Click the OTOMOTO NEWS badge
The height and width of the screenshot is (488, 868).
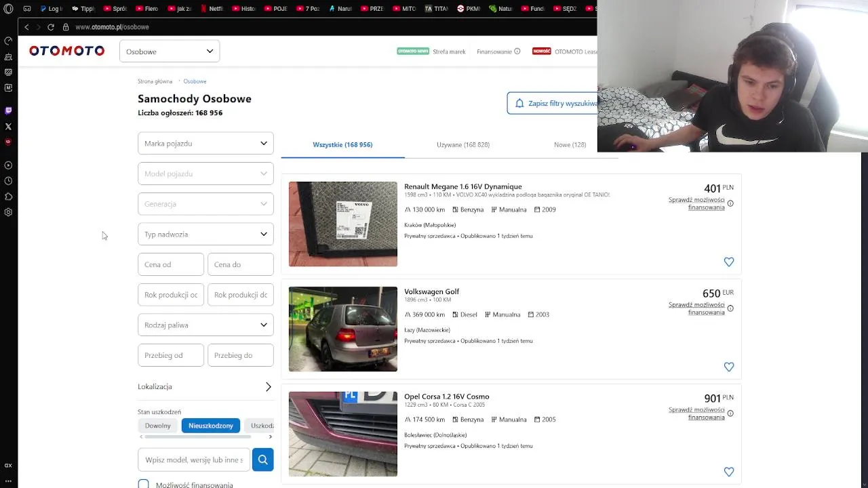click(413, 51)
